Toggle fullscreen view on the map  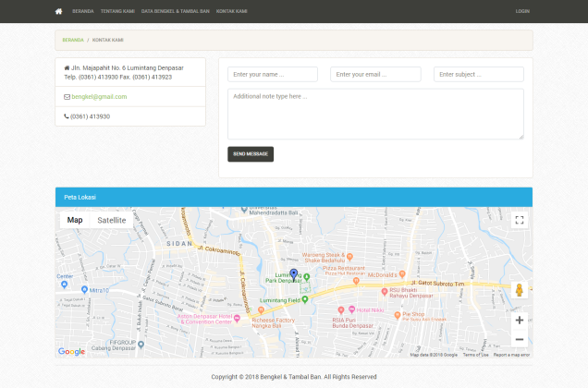519,220
